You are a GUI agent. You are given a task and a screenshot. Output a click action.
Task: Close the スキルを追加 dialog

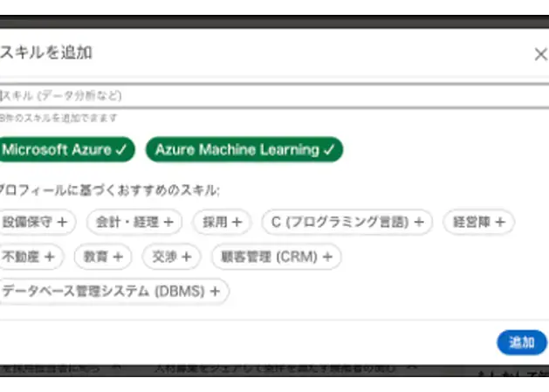tap(540, 54)
